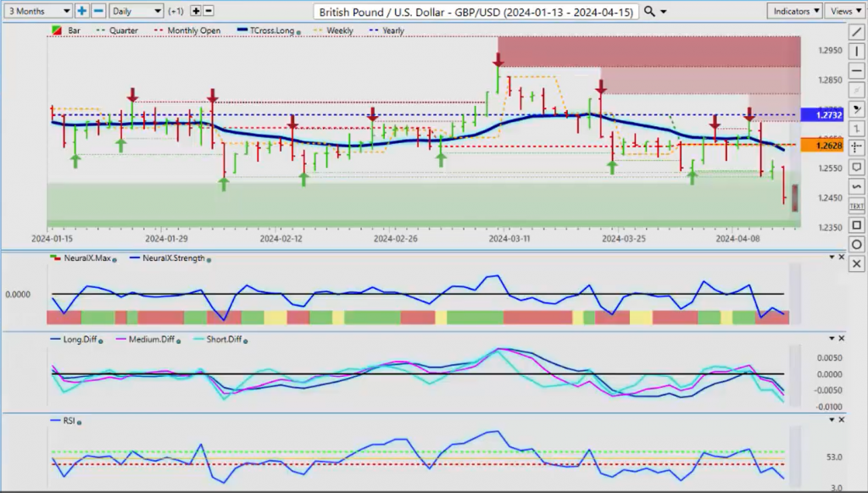Close the RSI panel

pyautogui.click(x=842, y=420)
